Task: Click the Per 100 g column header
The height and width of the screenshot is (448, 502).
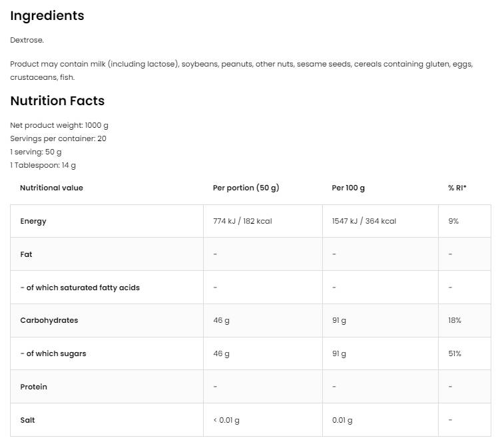Action: 348,188
